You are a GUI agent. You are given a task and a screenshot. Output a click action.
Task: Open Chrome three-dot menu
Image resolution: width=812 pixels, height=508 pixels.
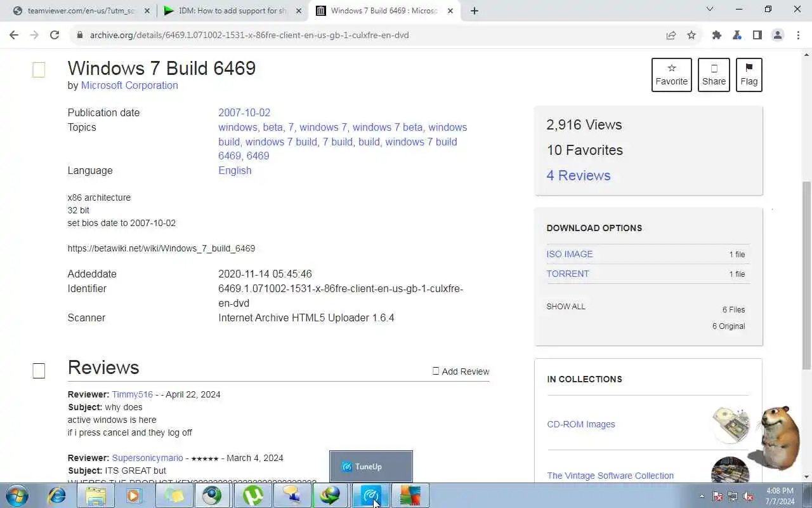click(x=798, y=35)
